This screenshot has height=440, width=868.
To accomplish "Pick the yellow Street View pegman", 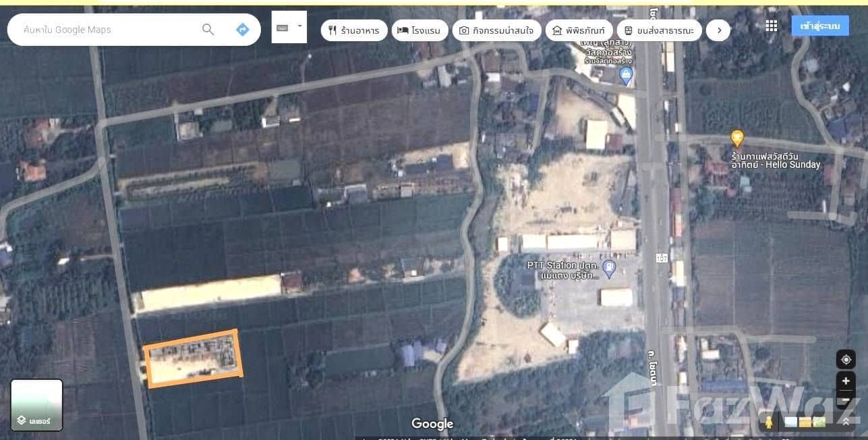I will tap(768, 422).
